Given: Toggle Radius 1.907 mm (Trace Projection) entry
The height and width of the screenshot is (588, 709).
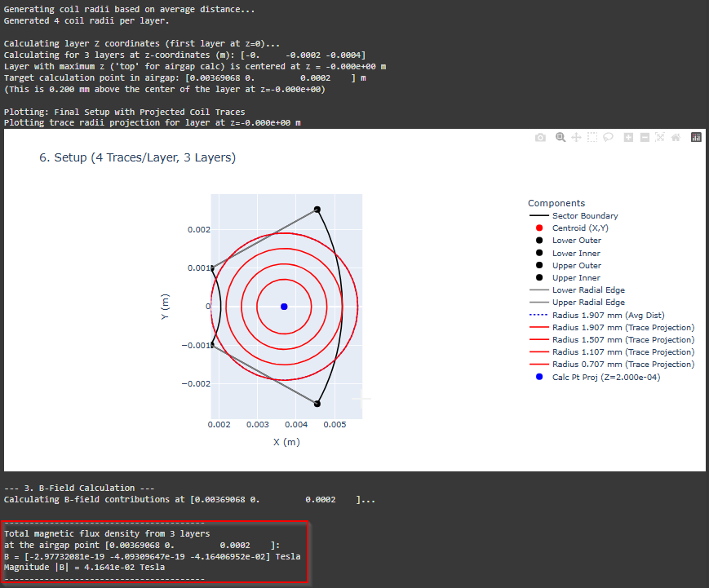Looking at the screenshot, I should pyautogui.click(x=612, y=327).
